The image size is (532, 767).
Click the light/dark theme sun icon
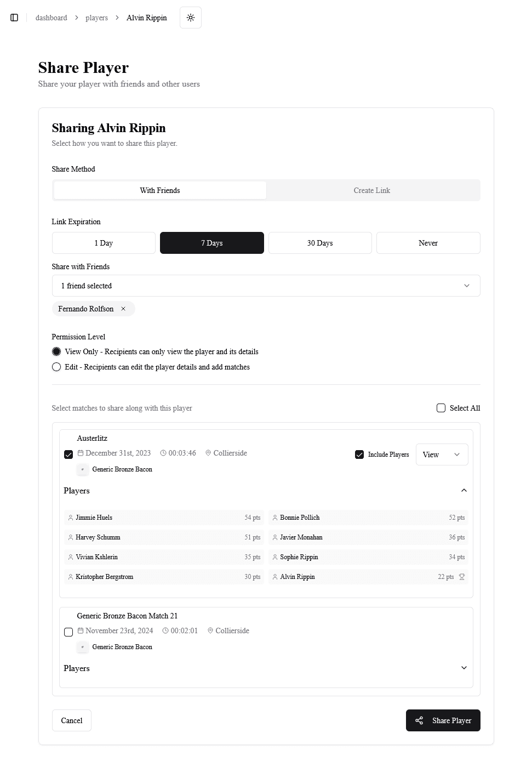[191, 18]
